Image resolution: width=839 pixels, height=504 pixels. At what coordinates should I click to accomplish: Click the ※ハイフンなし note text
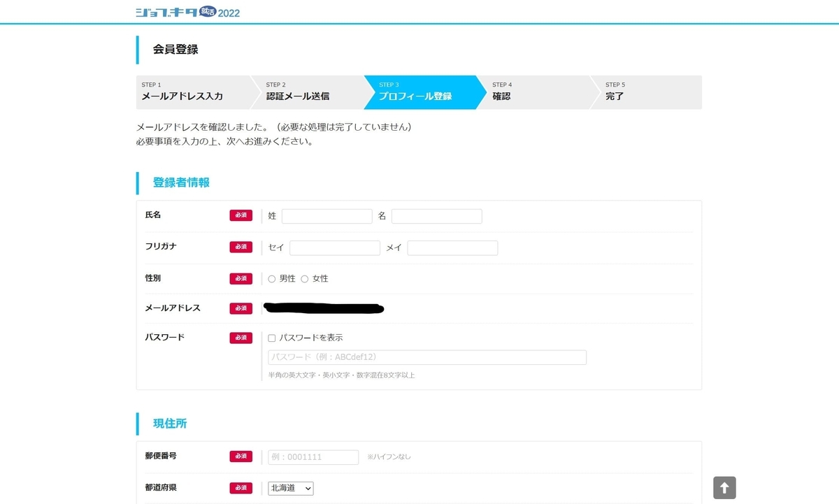(x=389, y=457)
